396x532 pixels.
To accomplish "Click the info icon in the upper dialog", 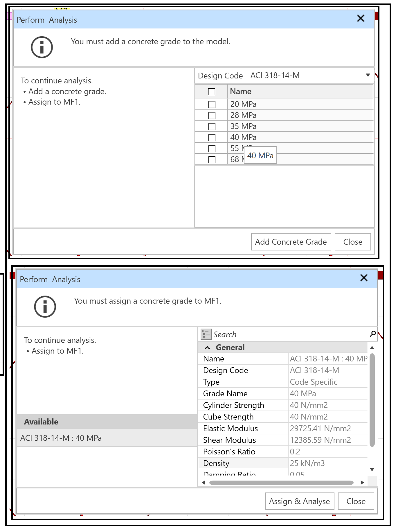I will [x=42, y=47].
